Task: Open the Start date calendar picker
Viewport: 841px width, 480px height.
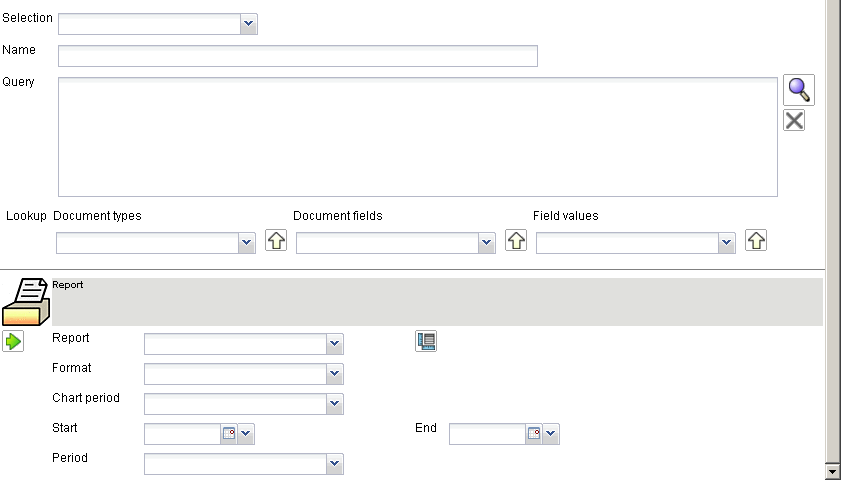Action: pyautogui.click(x=228, y=434)
